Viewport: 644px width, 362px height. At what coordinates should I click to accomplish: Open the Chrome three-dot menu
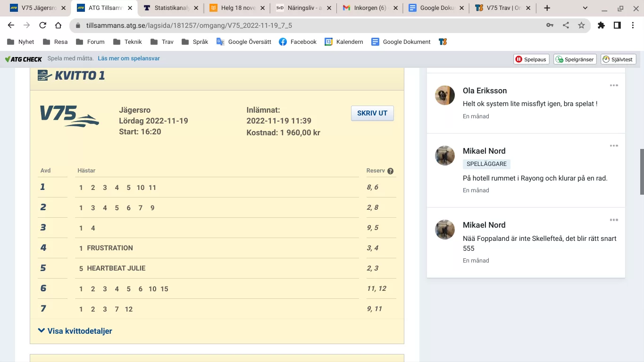[x=633, y=25]
